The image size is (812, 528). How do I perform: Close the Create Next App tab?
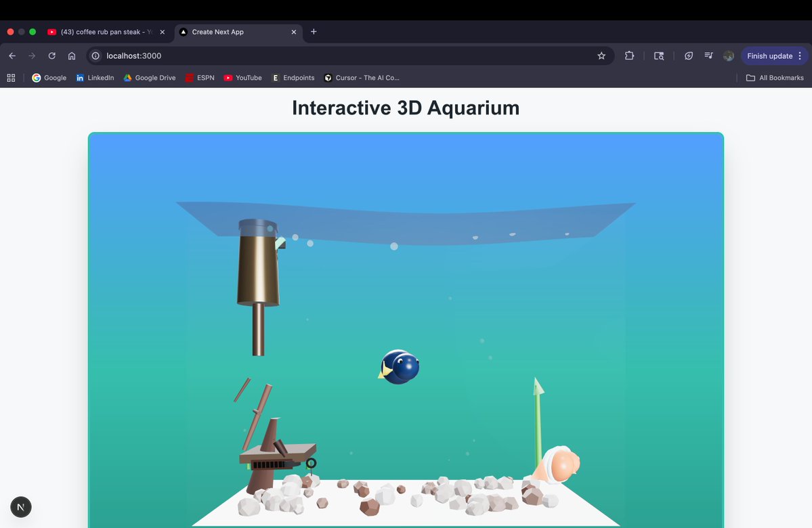tap(294, 32)
